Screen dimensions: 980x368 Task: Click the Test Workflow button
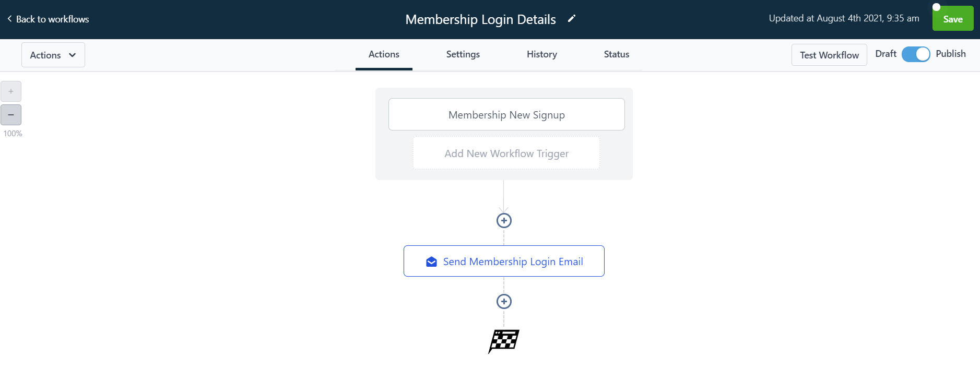[829, 55]
